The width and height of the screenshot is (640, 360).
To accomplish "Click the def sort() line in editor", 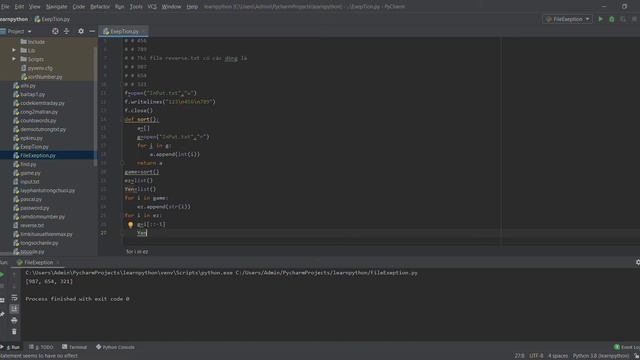I will point(141,119).
